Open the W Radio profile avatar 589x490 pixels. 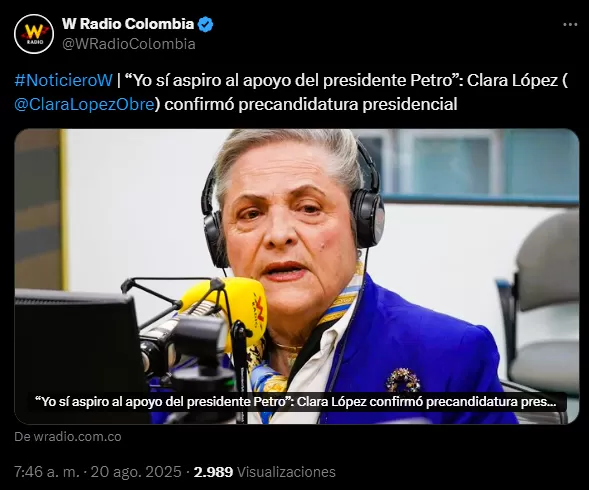click(x=34, y=34)
